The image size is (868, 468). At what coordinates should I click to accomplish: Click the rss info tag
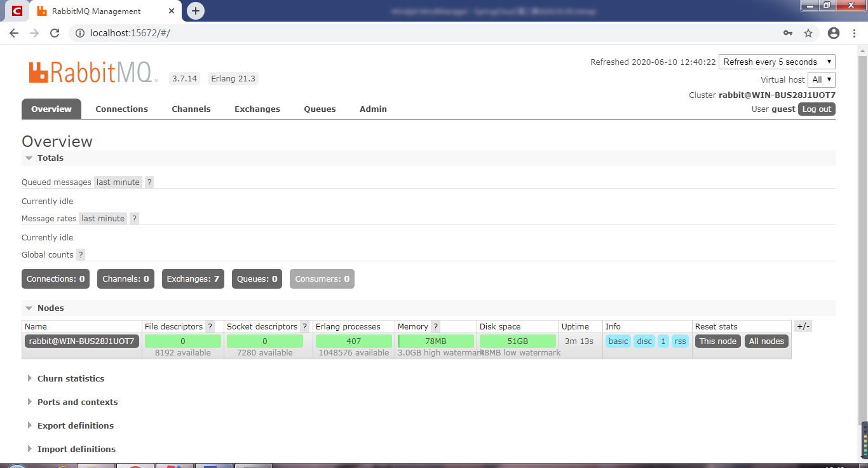[x=681, y=341]
